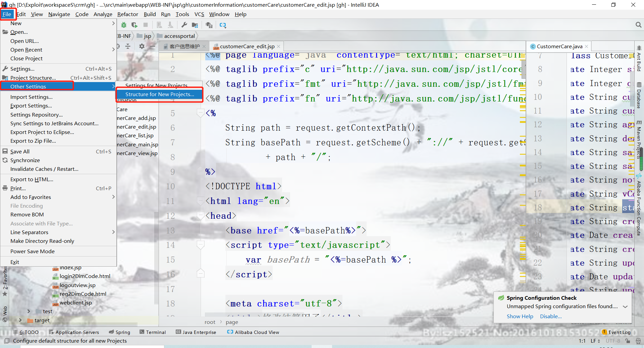Open the LF line separator dropdown
The image size is (644, 348).
pyautogui.click(x=595, y=341)
